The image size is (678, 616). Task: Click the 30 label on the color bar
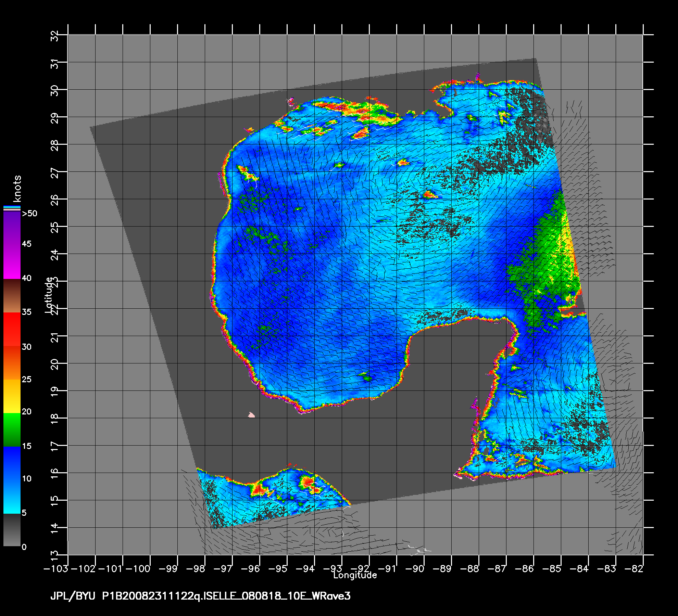pos(26,347)
